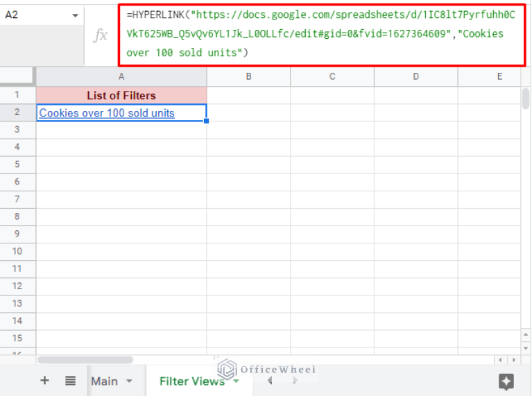
Task: Click the select-all corner box
Action: pos(17,76)
